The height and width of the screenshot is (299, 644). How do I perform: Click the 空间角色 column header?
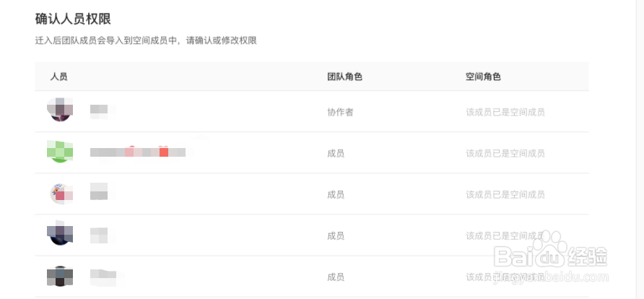pos(483,77)
